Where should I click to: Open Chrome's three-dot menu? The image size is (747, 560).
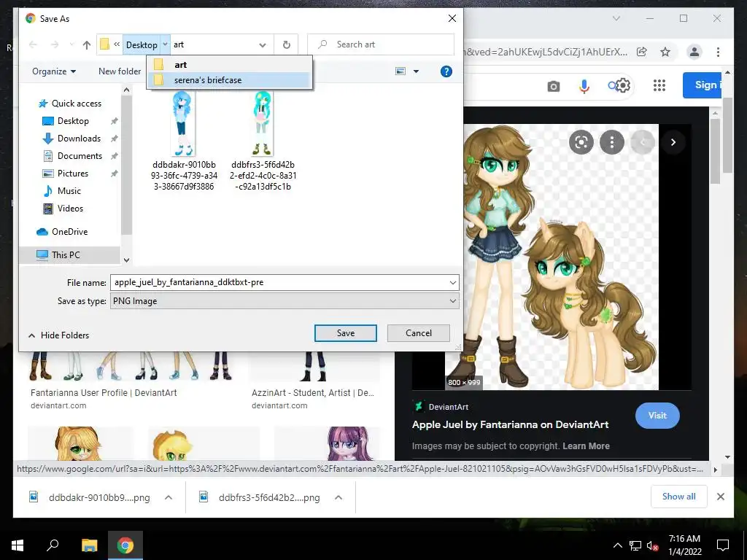point(718,52)
